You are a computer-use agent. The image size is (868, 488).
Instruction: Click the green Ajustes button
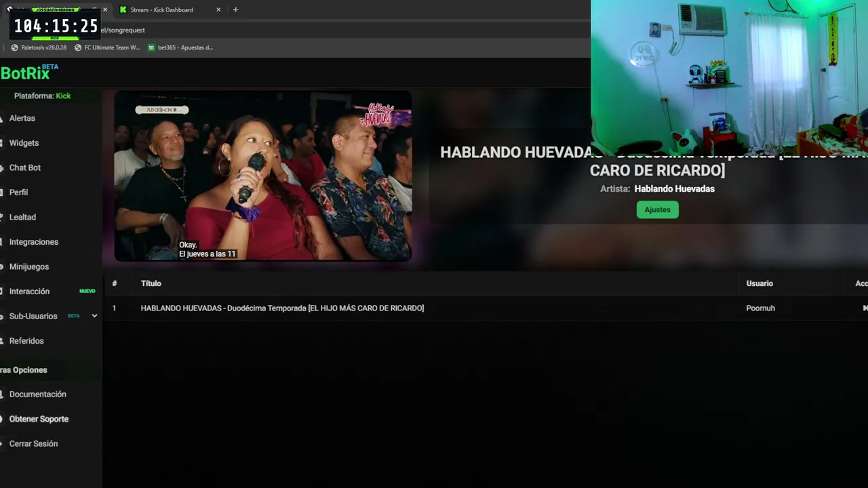(x=657, y=209)
